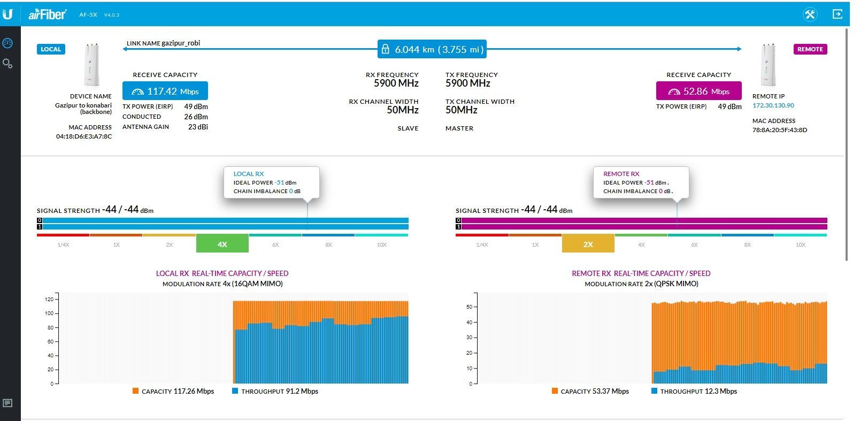Image resolution: width=868 pixels, height=421 pixels.
Task: Click the logout icon
Action: [838, 14]
